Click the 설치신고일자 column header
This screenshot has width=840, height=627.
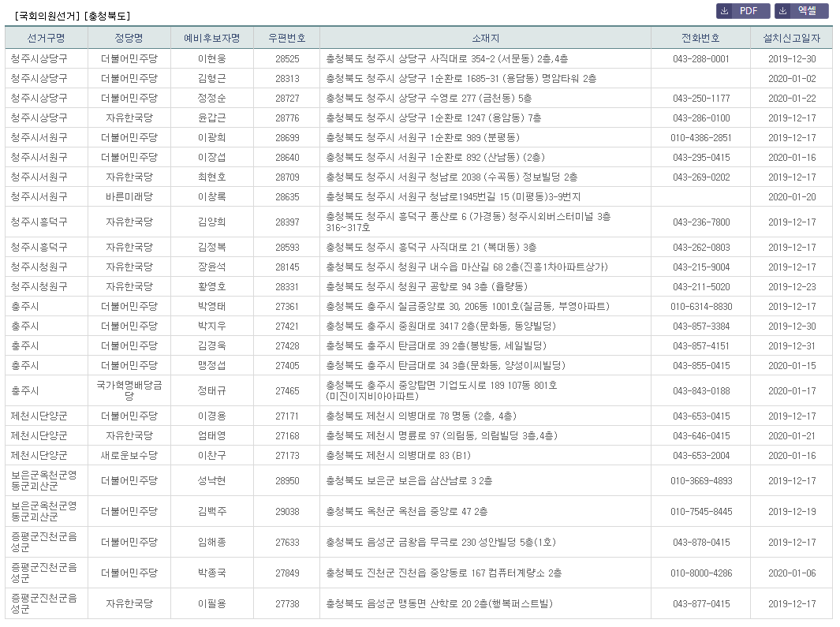pyautogui.click(x=791, y=38)
